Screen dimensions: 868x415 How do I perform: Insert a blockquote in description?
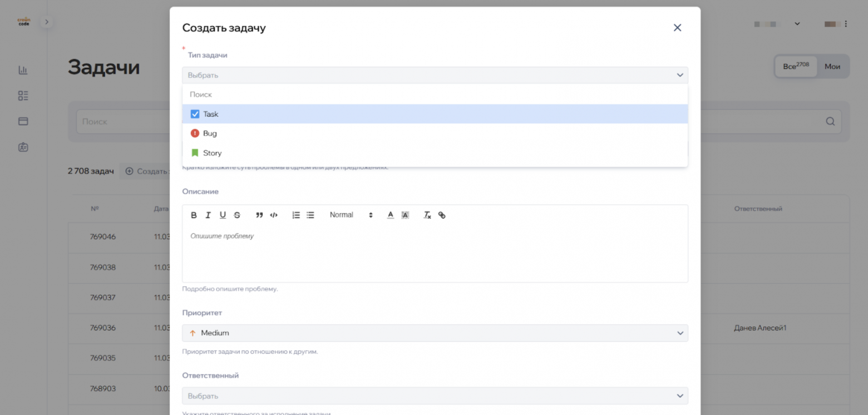[x=259, y=215]
